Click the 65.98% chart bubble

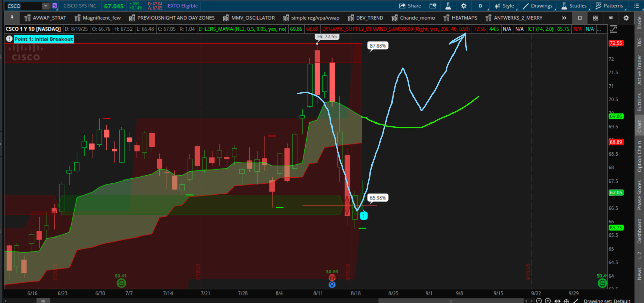coord(378,198)
